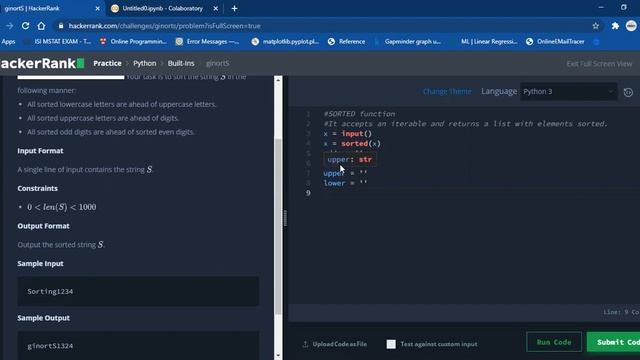Enable Test against custom input checkbox
The image size is (640, 360).
[391, 344]
